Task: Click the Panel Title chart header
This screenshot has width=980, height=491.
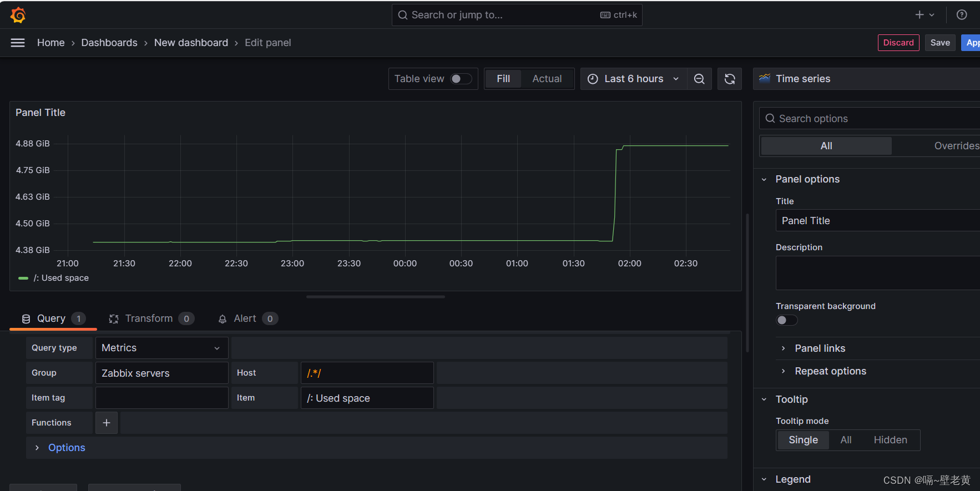Action: (41, 113)
